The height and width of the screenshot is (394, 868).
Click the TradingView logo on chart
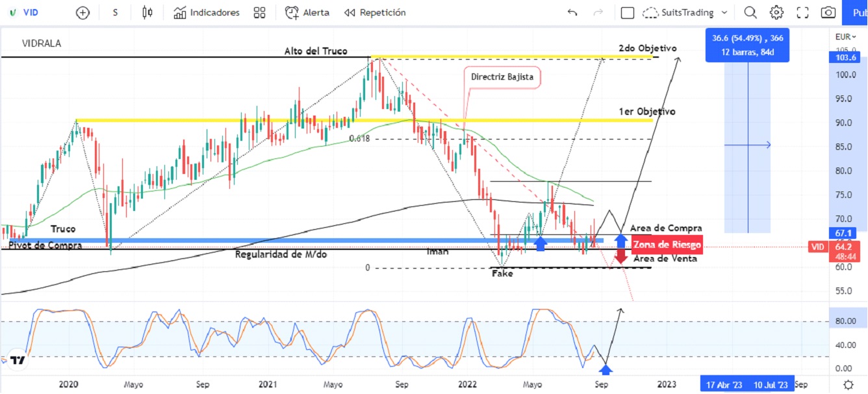pos(18,360)
